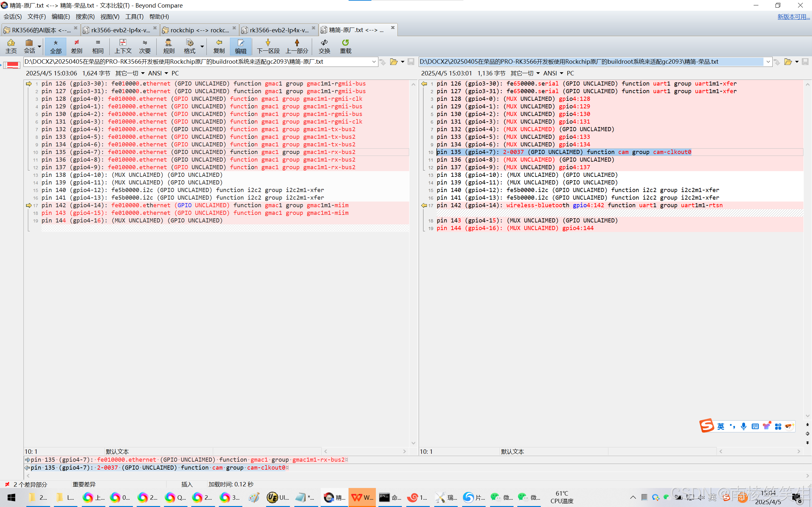Click the red difference overview thumbnail
This screenshot has width=812, height=507.
pyautogui.click(x=12, y=65)
